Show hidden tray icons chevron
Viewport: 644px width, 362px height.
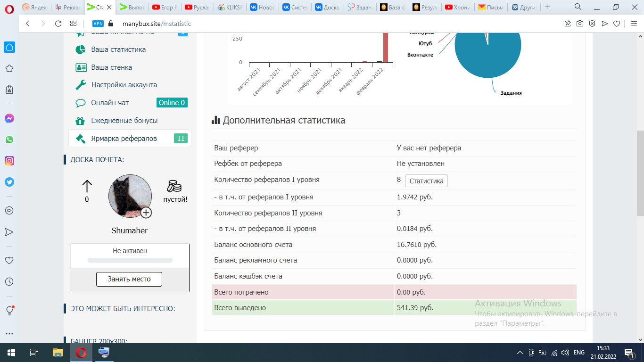(520, 353)
